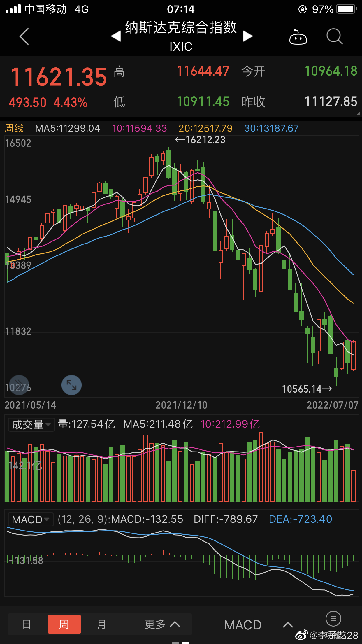The width and height of the screenshot is (362, 644).
Task: Tap the pink 10:11594.33 MA value
Action: coord(140,128)
